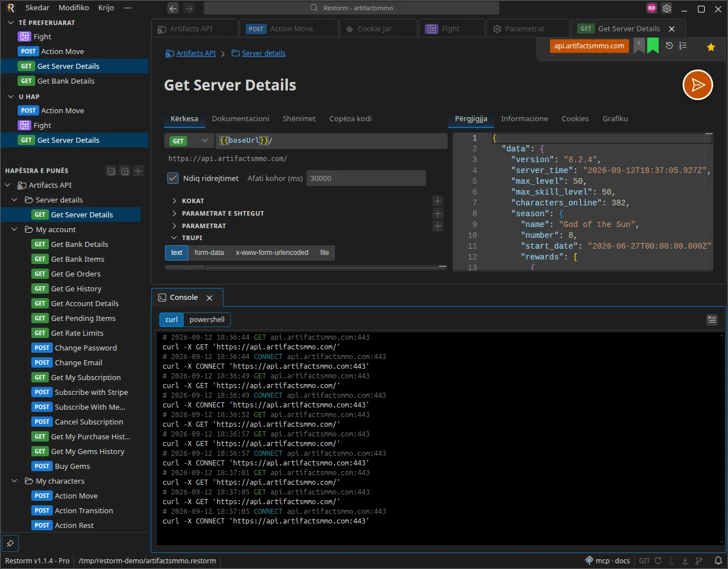The height and width of the screenshot is (569, 728).
Task: Clear the console output icon
Action: click(712, 320)
